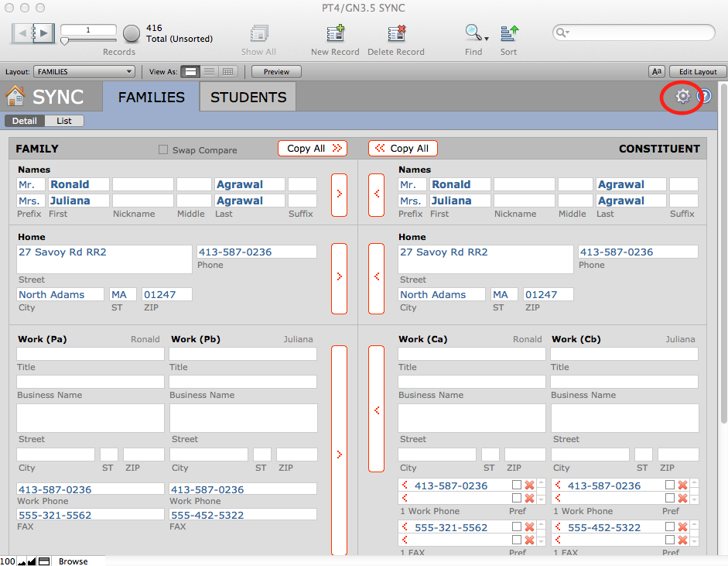Open settings via the circled gear icon
Image resolution: width=728 pixels, height=566 pixels.
point(682,97)
